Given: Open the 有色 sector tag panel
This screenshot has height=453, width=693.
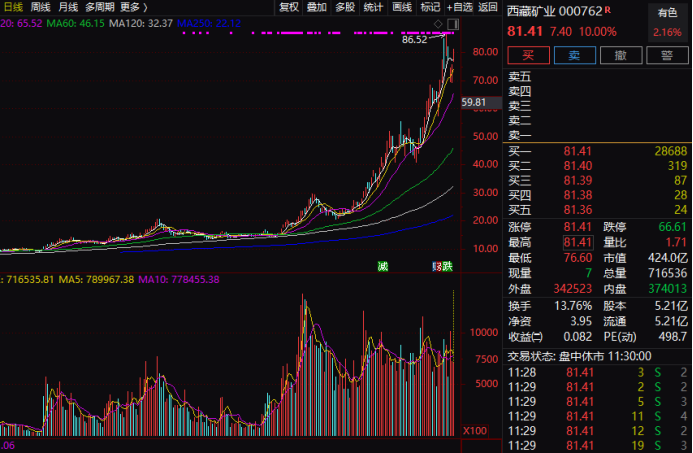Looking at the screenshot, I should coord(667,12).
